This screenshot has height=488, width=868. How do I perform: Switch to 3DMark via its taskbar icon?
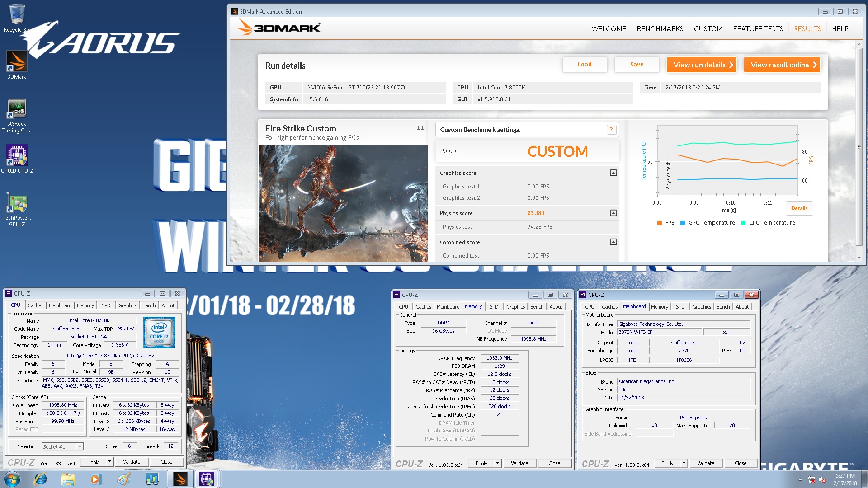point(180,479)
